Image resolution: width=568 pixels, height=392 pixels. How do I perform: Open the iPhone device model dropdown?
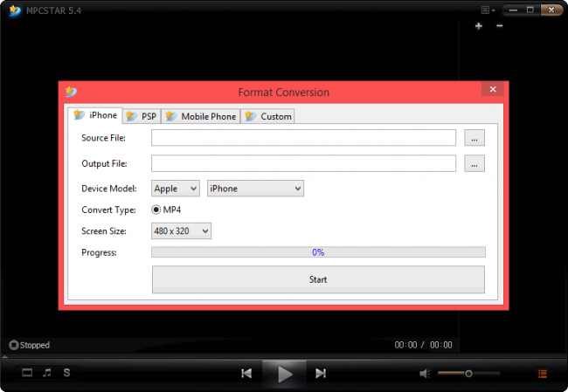coord(255,189)
